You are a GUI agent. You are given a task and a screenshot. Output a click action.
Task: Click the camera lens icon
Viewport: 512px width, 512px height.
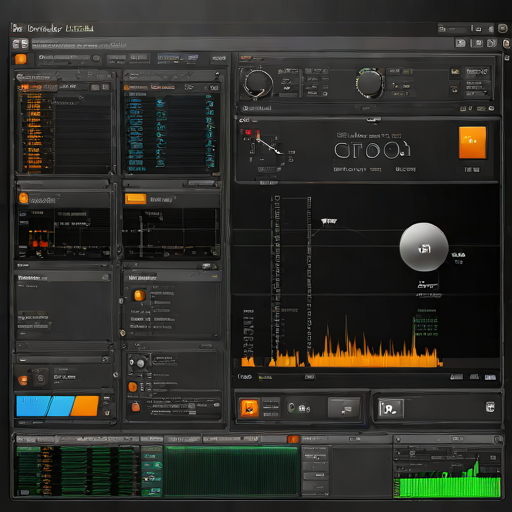click(x=40, y=378)
